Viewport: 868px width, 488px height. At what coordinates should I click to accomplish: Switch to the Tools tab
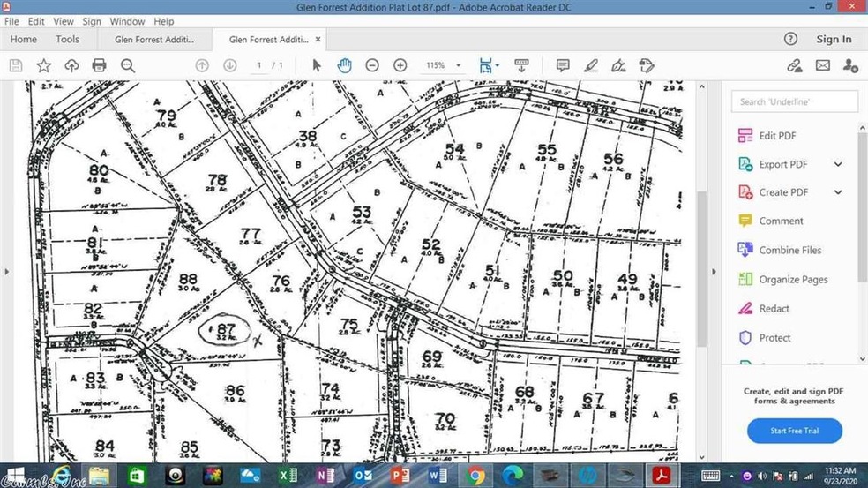pos(68,40)
